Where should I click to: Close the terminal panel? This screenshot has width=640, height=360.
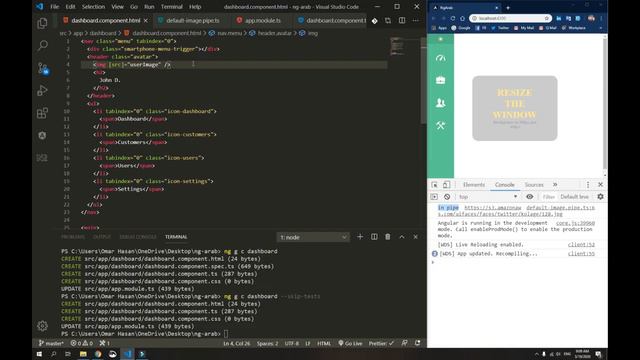416,237
